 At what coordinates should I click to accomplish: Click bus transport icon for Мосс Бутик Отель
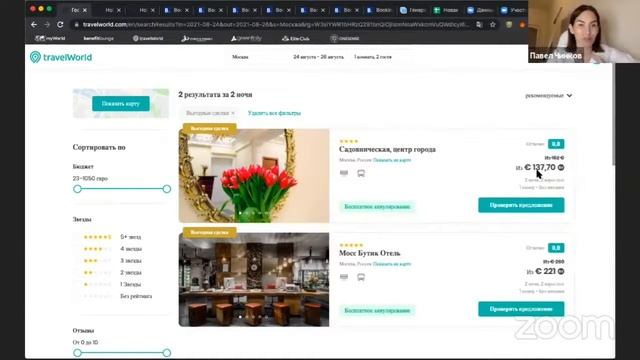(x=361, y=278)
